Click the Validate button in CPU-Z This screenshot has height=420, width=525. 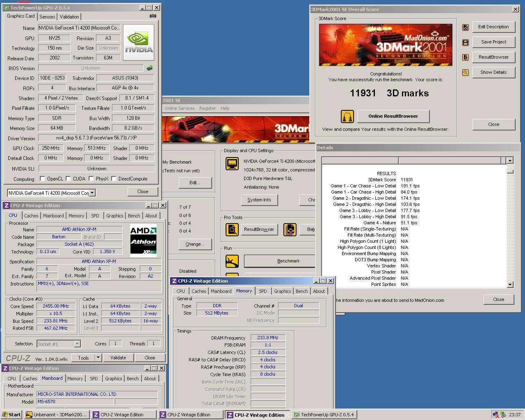(x=118, y=358)
